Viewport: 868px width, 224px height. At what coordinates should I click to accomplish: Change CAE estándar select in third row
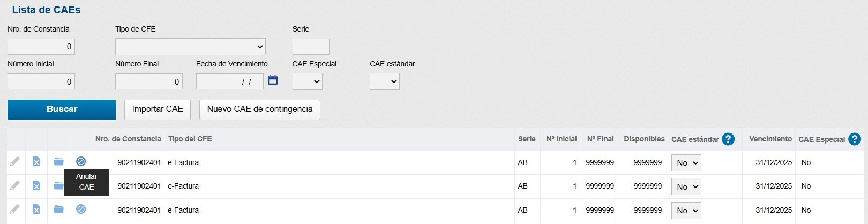coord(686,211)
